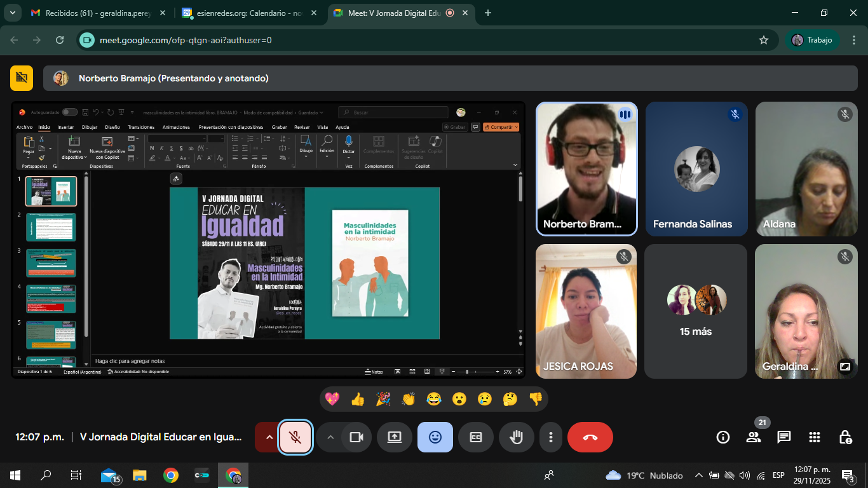
Task: Open host controls lock icon
Action: [x=845, y=437]
